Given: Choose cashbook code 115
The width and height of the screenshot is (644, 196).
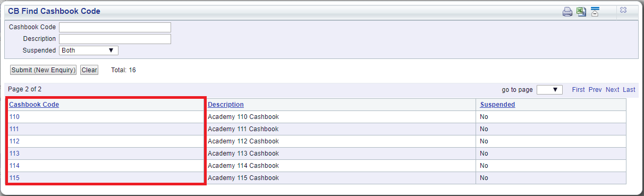Looking at the screenshot, I should 14,178.
